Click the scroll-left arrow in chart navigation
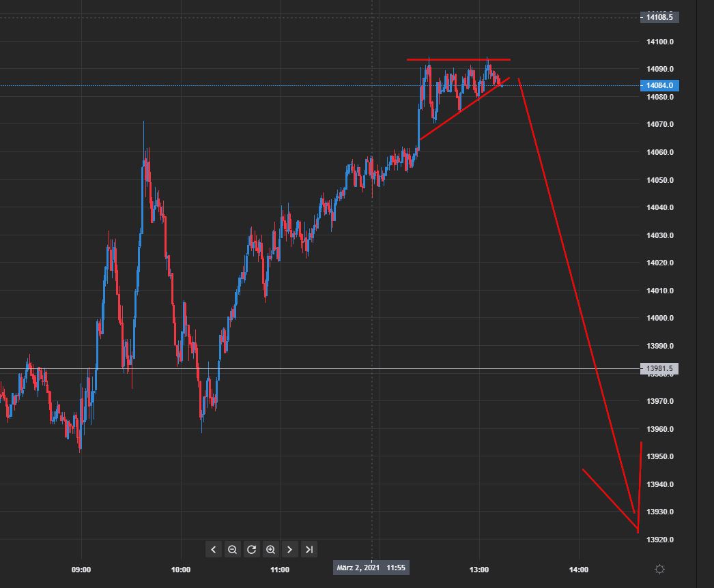The width and height of the screenshot is (714, 588). [x=213, y=549]
